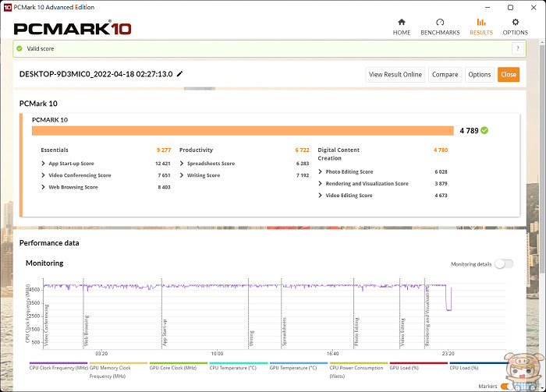Toggle GPU Temperature legend series

tap(299, 366)
